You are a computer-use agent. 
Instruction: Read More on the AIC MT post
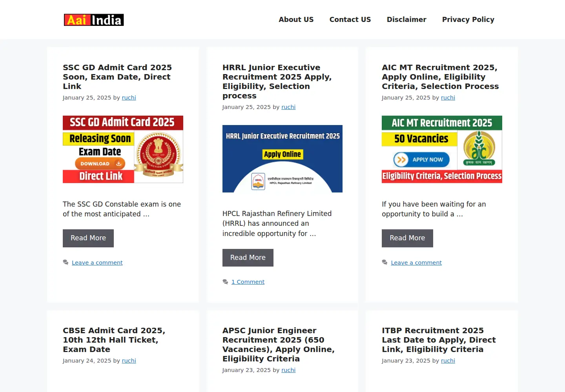tap(407, 238)
